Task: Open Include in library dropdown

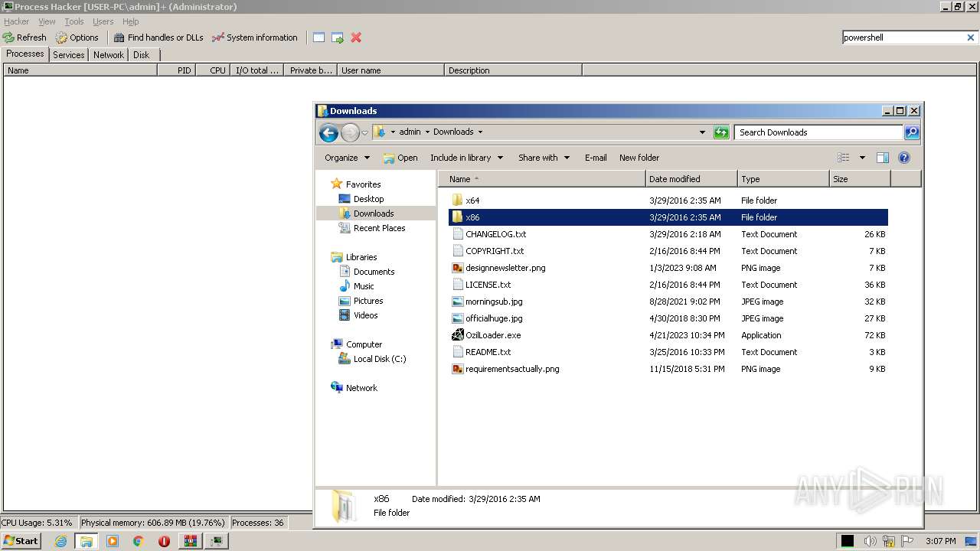Action: 466,158
